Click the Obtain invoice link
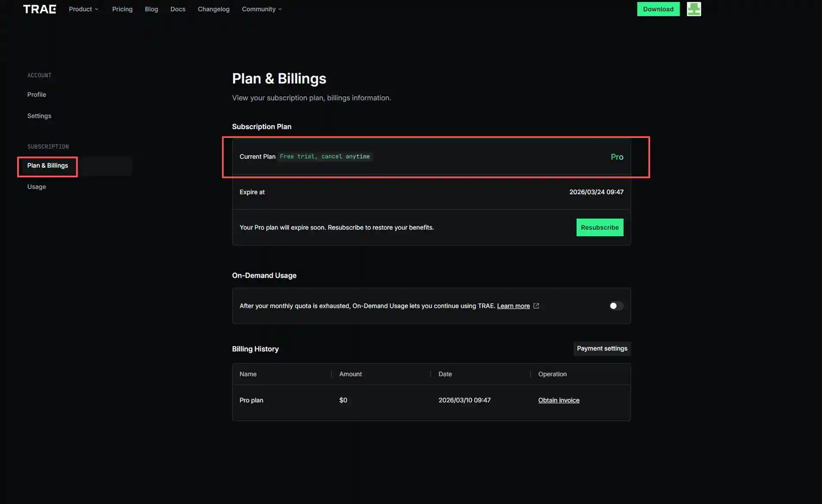The image size is (822, 504). [x=558, y=400]
